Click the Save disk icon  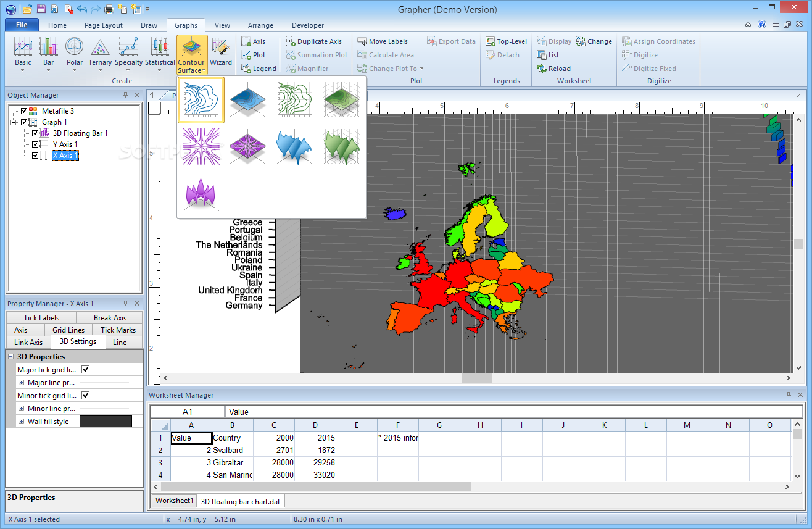(41, 9)
